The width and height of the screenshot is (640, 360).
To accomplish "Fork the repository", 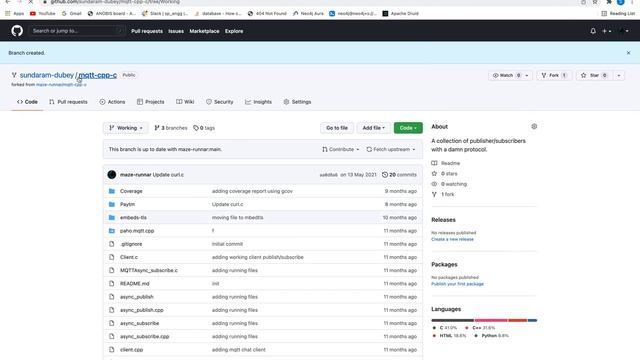I will point(554,76).
